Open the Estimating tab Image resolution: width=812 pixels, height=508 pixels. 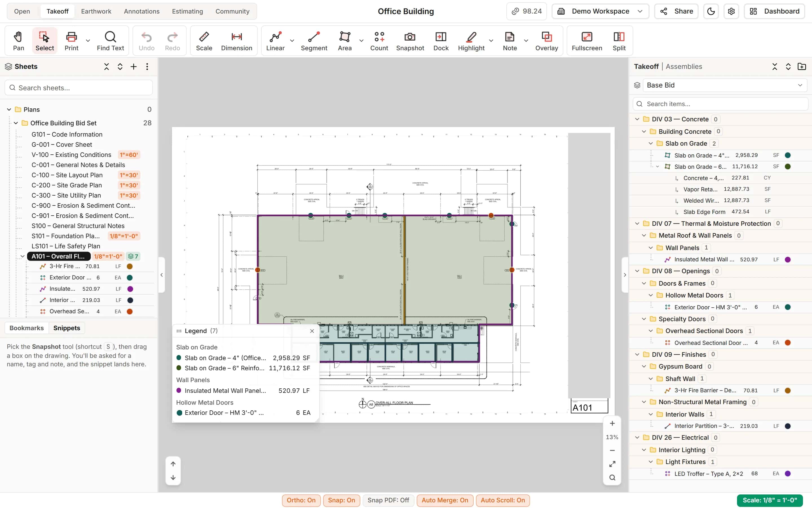click(x=187, y=11)
